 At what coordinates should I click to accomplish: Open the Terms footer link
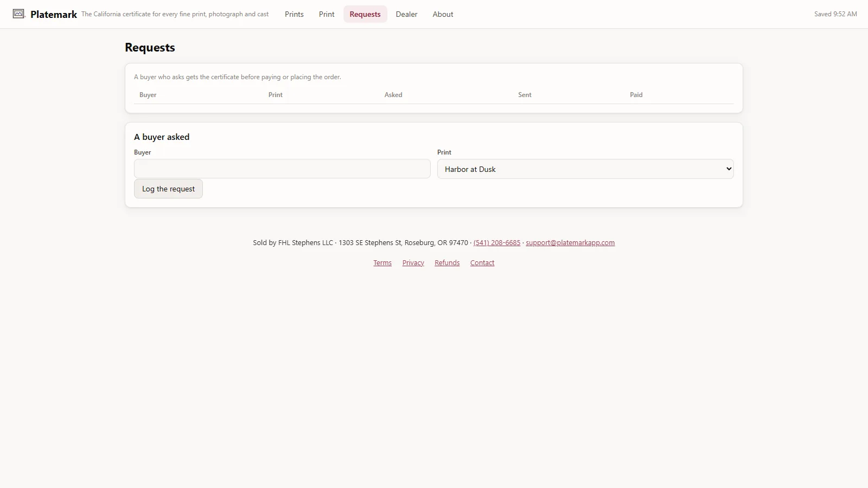(382, 263)
